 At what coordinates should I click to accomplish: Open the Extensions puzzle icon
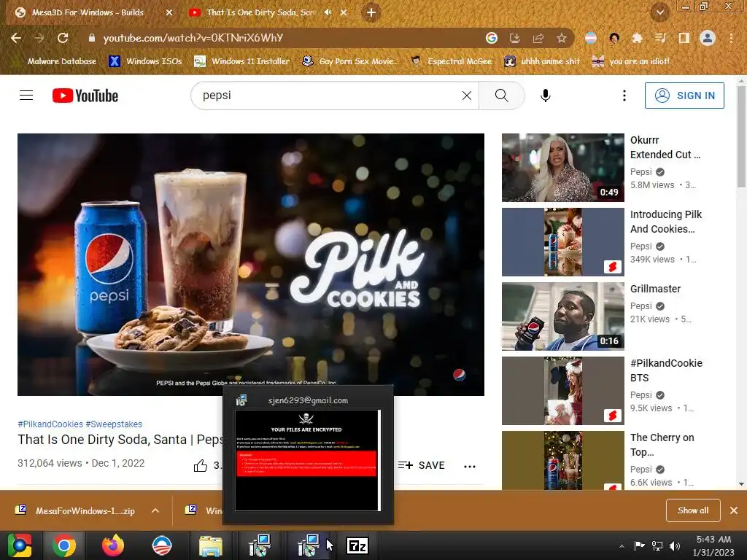[x=637, y=38]
